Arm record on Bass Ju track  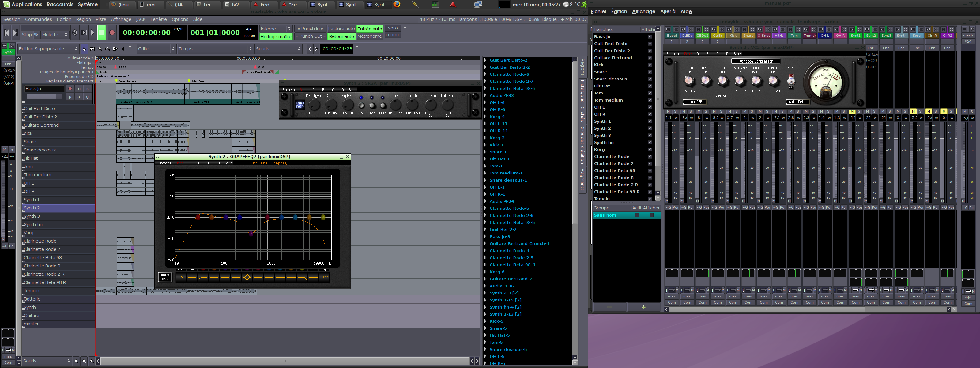click(70, 88)
